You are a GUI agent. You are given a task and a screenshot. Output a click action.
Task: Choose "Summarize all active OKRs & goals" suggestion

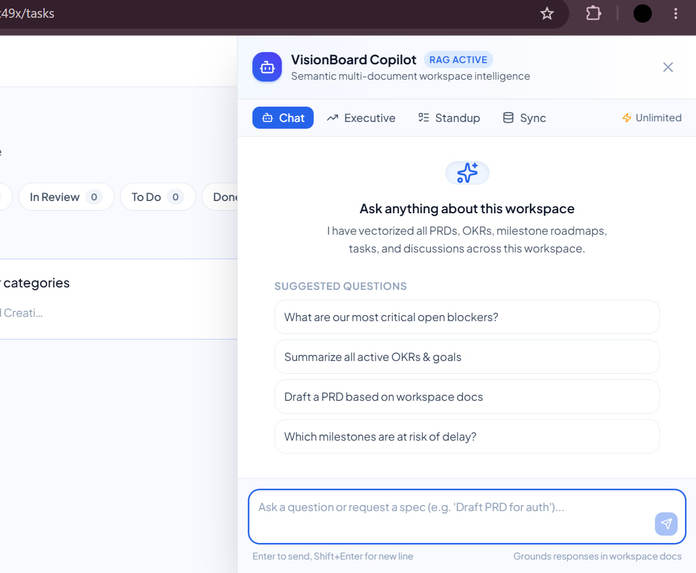pos(467,357)
